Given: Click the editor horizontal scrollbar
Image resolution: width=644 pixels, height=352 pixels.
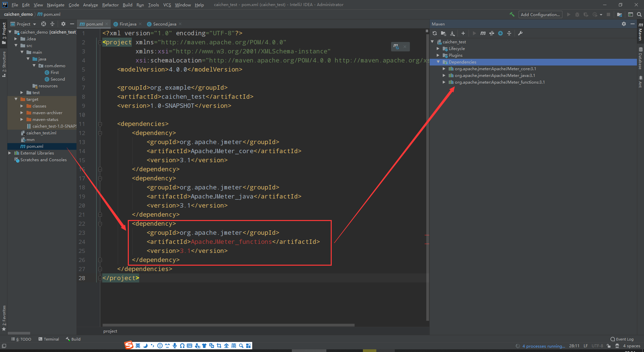Looking at the screenshot, I should [228, 325].
